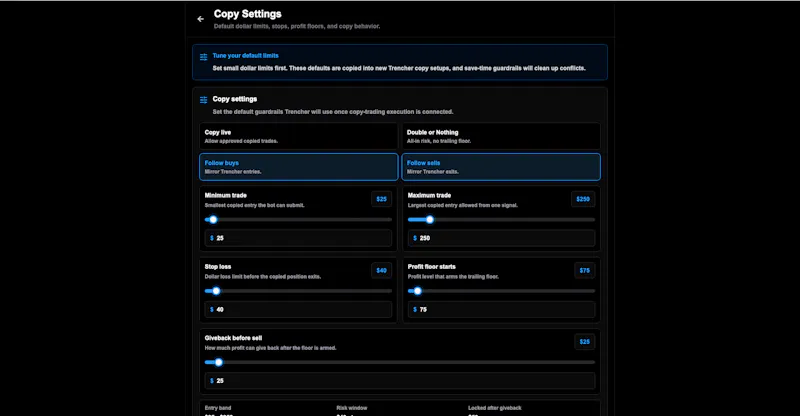Click the $25 badge on Giveback before sell

pos(585,342)
